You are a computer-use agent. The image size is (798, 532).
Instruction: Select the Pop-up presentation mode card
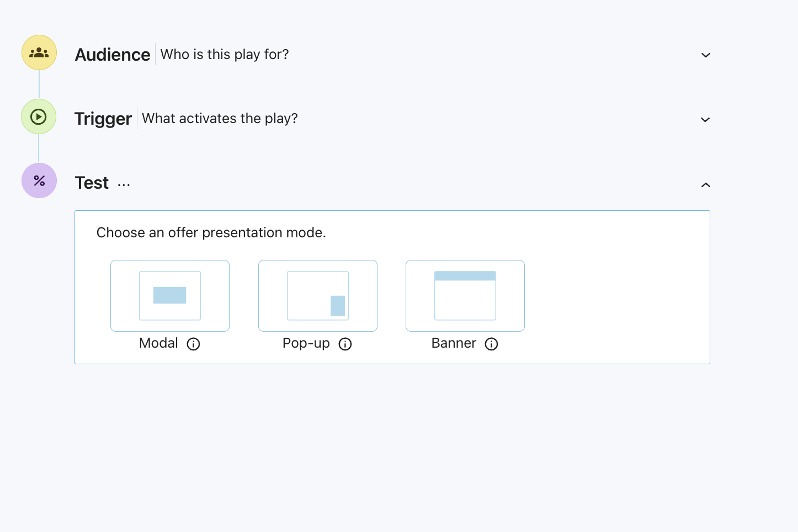[x=318, y=296]
